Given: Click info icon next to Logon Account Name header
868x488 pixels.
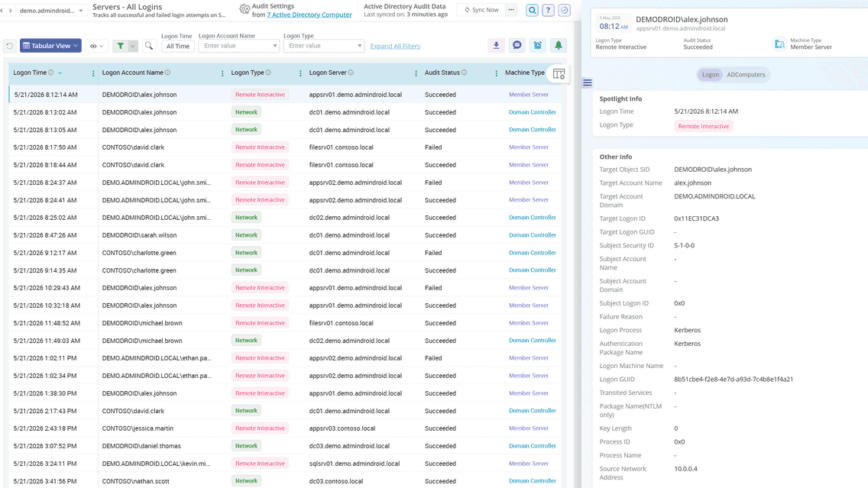Looking at the screenshot, I should click(168, 73).
